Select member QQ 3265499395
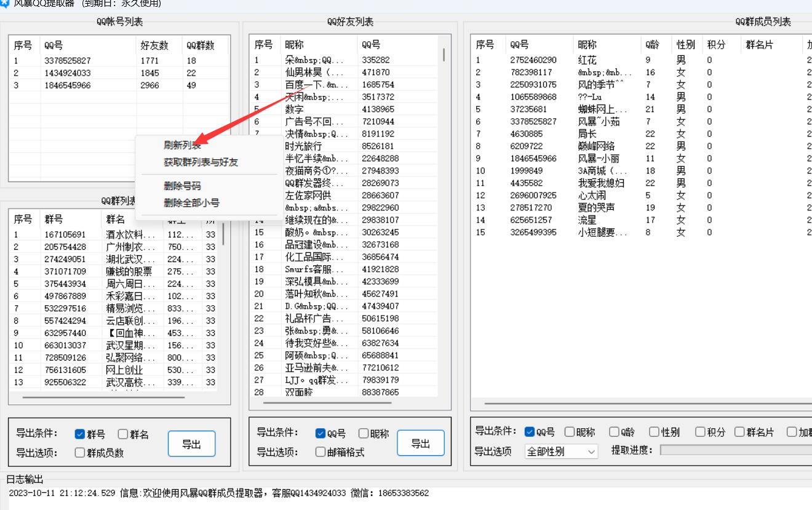The width and height of the screenshot is (812, 510). coord(642,233)
